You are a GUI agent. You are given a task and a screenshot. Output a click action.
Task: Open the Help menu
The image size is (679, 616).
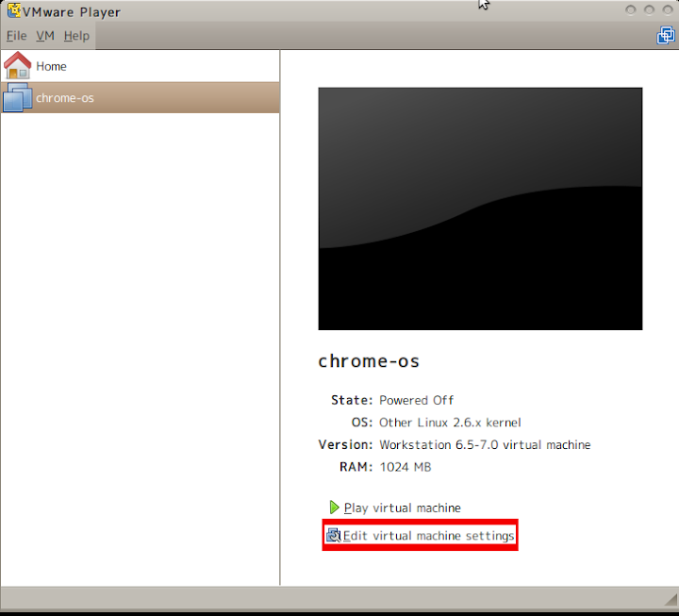pos(76,36)
